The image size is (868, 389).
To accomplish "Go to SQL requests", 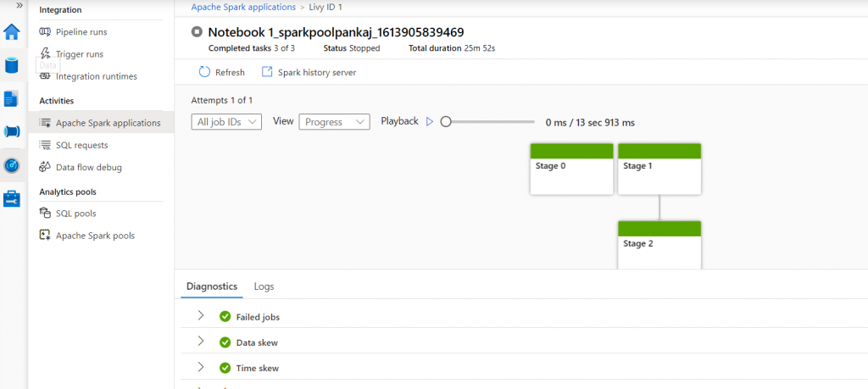I will point(82,145).
